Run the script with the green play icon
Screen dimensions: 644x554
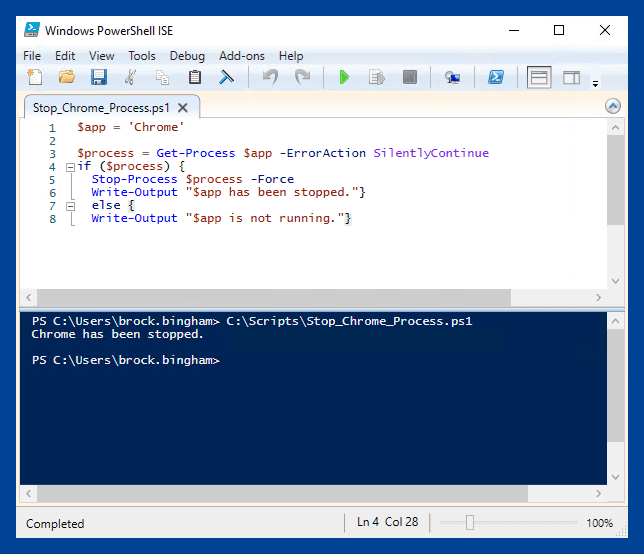344,77
